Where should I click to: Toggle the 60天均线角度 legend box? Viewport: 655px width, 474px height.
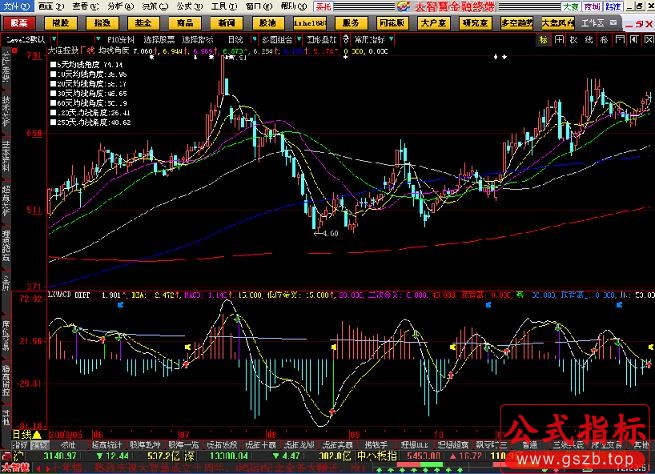tap(55, 103)
